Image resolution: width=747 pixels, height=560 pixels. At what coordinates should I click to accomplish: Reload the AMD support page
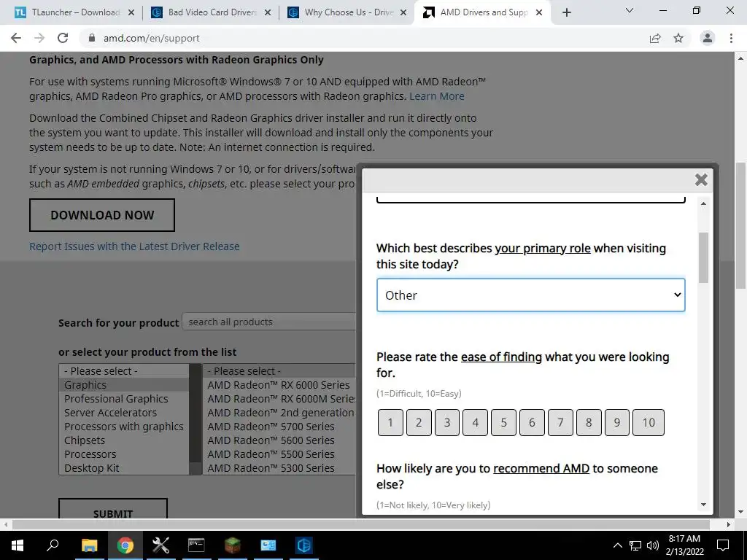(x=63, y=38)
